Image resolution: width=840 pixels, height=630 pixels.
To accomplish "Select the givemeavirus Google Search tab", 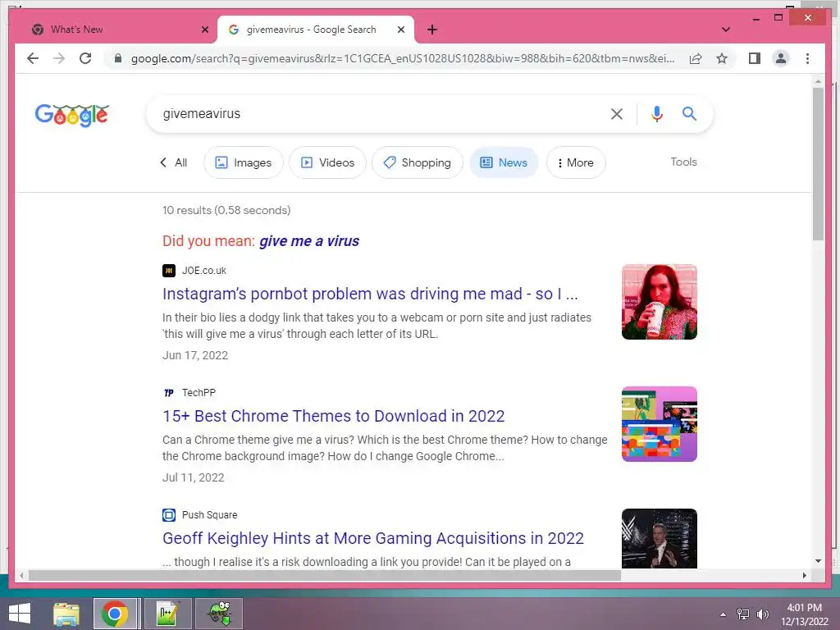I will (316, 30).
